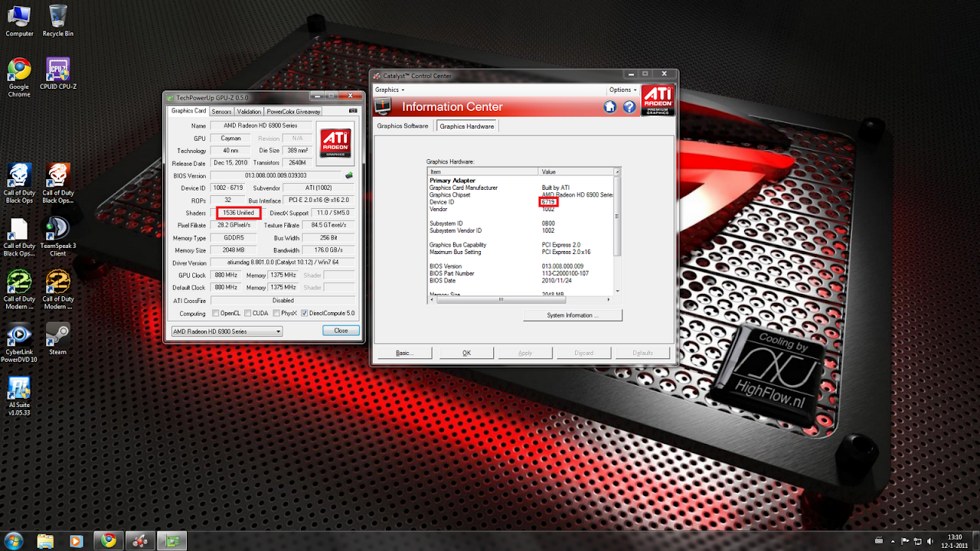Switch to the Graphics Software tab
The image size is (980, 551).
(403, 126)
